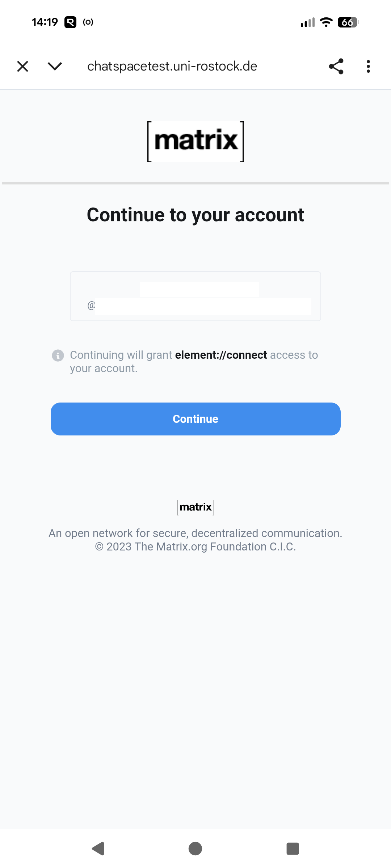
Task: Tap the info icon beside grant notice
Action: 58,356
